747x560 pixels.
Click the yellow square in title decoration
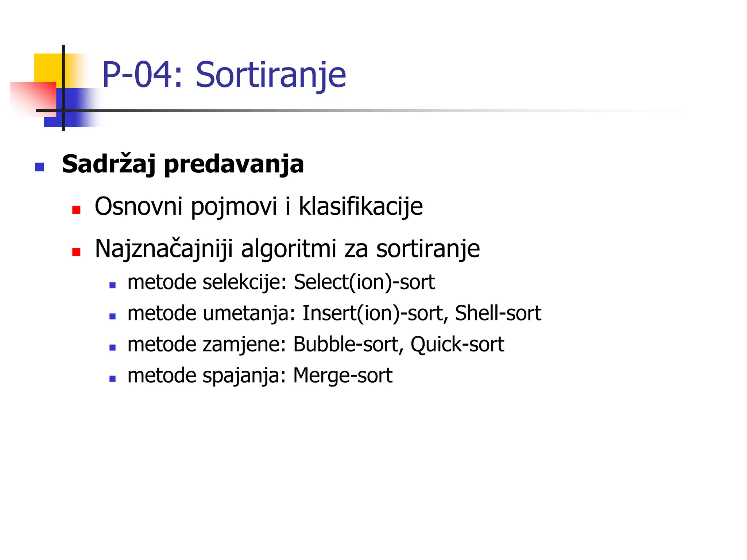[49, 68]
